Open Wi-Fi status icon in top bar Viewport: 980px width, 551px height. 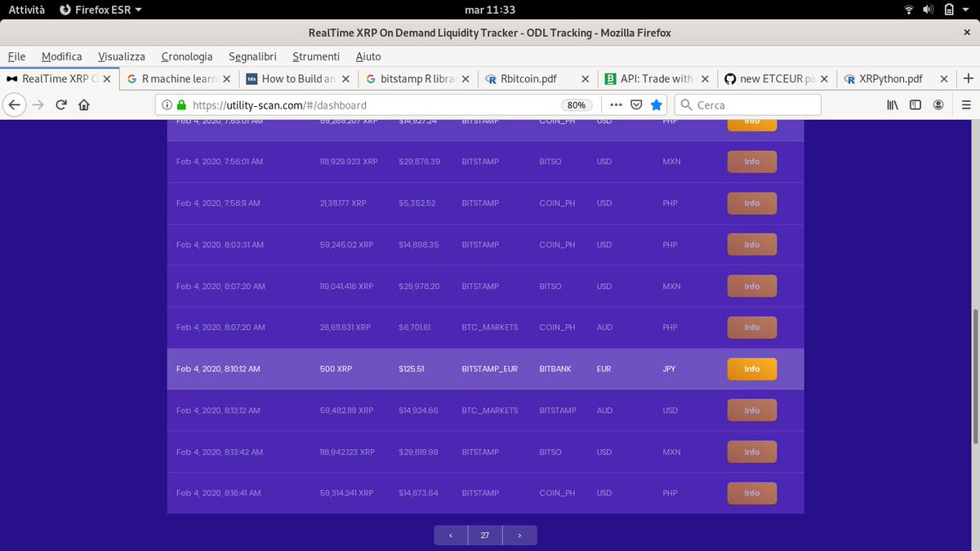tap(909, 10)
